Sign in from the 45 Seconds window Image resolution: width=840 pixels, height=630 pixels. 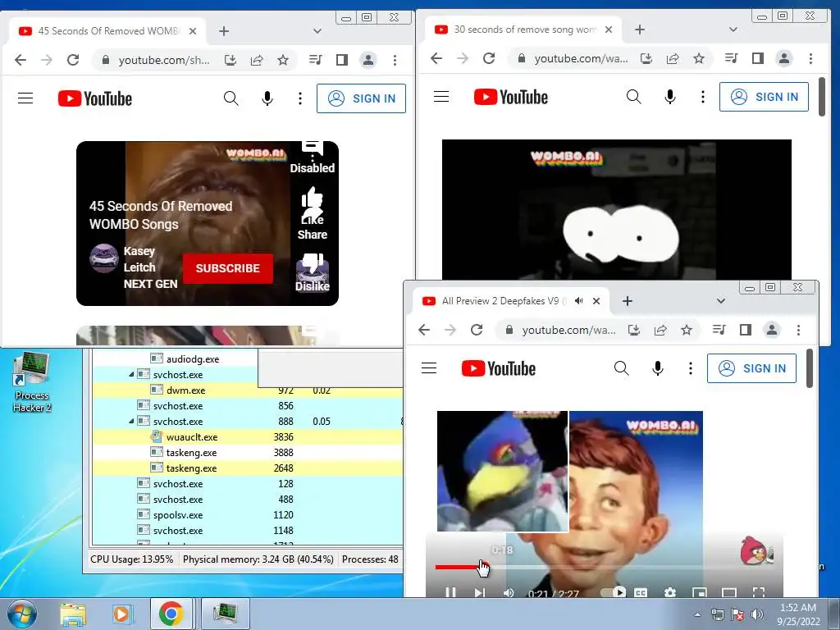coord(361,98)
